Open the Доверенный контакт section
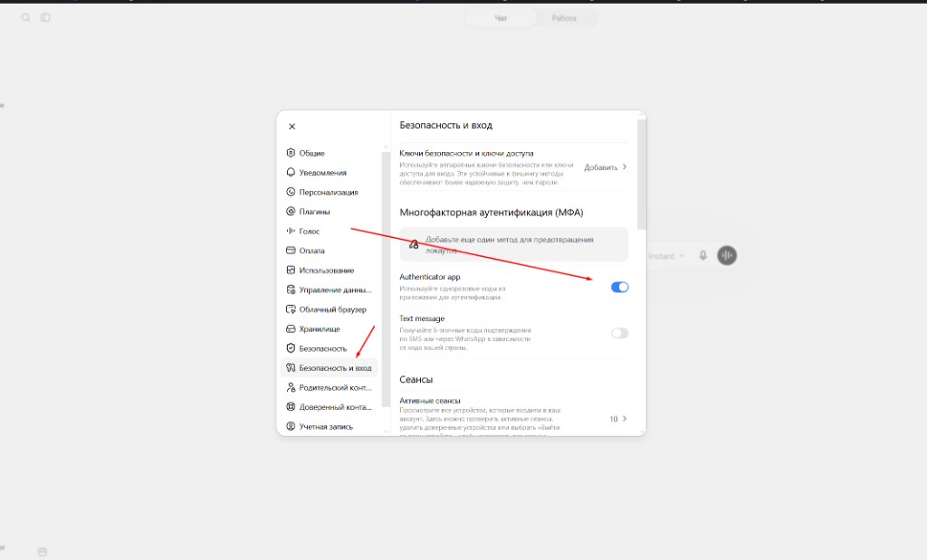Image resolution: width=927 pixels, height=560 pixels. coord(330,407)
